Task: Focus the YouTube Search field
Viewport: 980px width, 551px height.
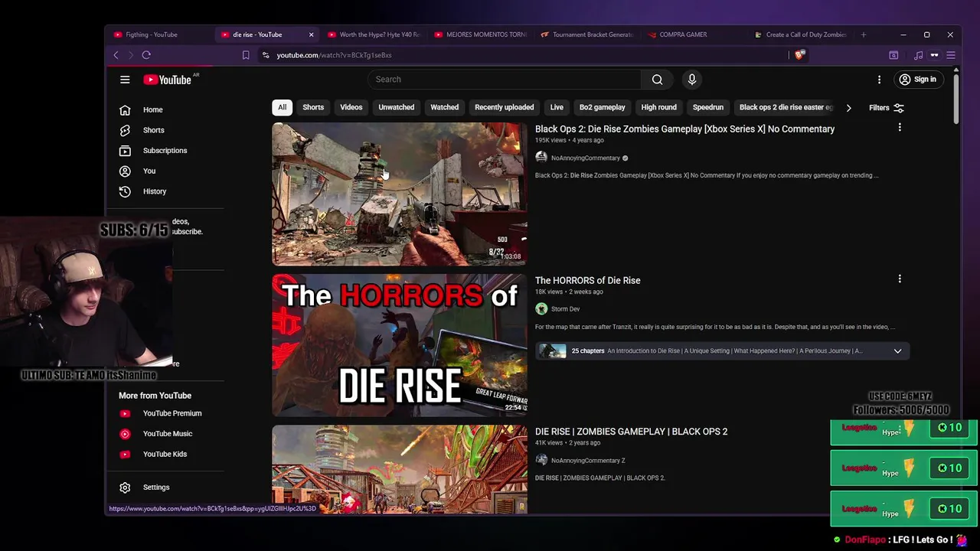Action: (x=504, y=80)
